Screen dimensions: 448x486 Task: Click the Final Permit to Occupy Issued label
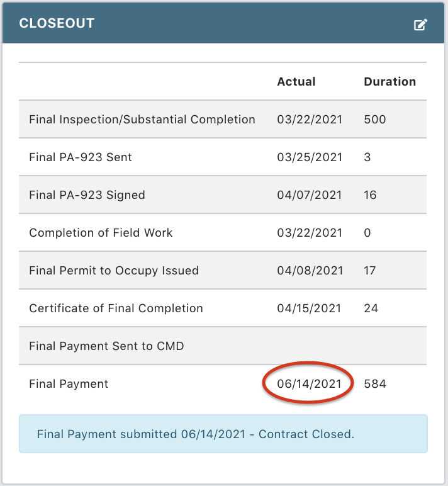[114, 271]
